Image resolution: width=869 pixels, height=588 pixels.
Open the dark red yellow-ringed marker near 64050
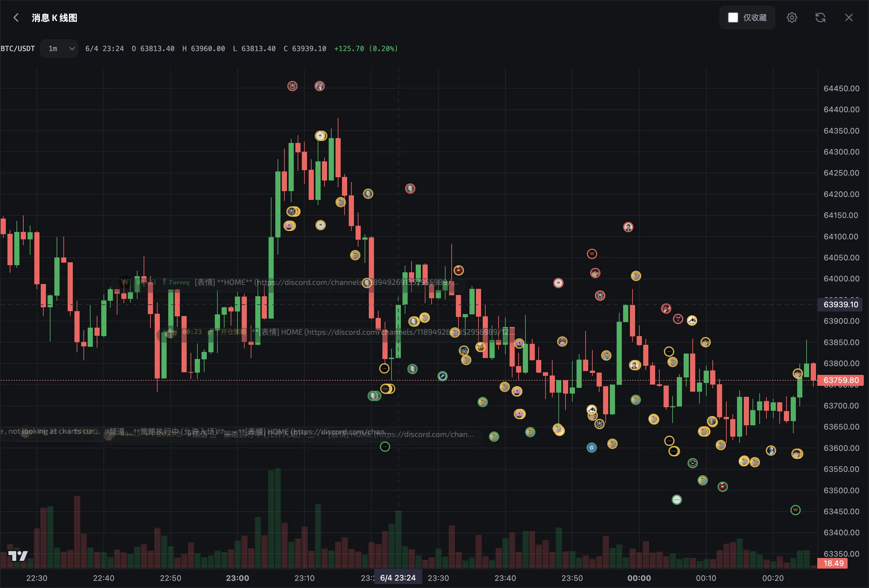click(459, 270)
